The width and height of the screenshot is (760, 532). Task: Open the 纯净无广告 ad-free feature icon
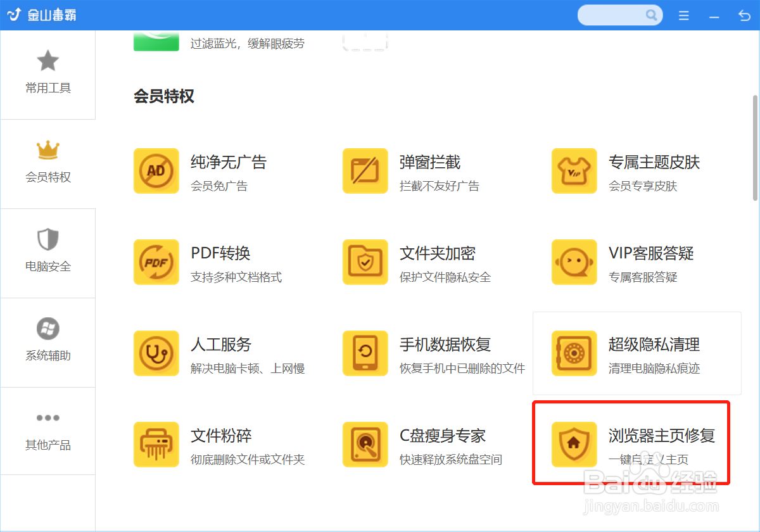click(x=156, y=171)
